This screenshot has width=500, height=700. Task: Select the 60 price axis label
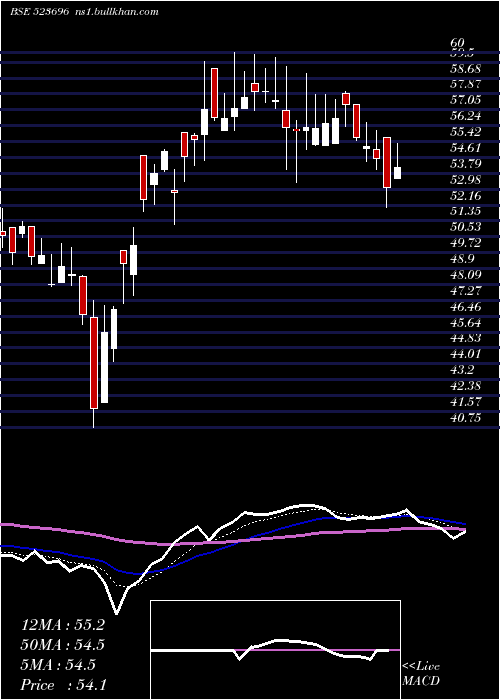click(x=458, y=43)
